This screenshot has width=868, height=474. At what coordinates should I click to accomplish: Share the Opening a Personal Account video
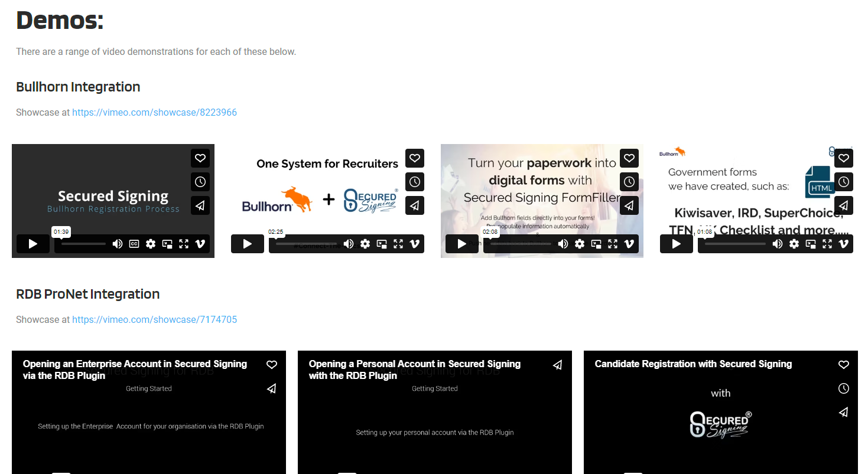pyautogui.click(x=557, y=365)
